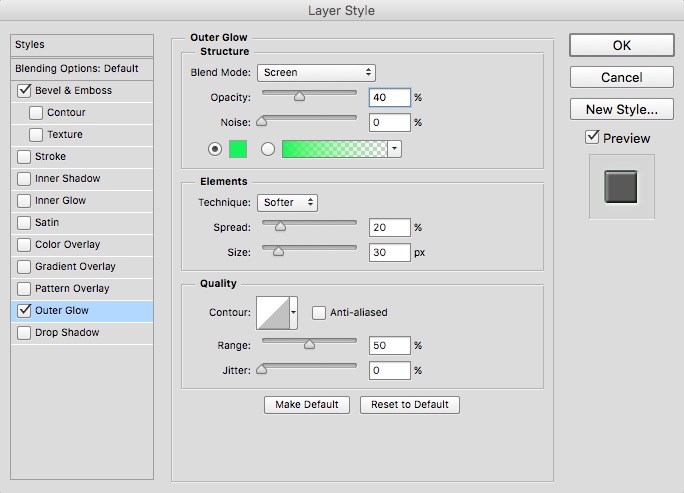
Task: Open the Blend Mode dropdown
Action: tap(316, 73)
